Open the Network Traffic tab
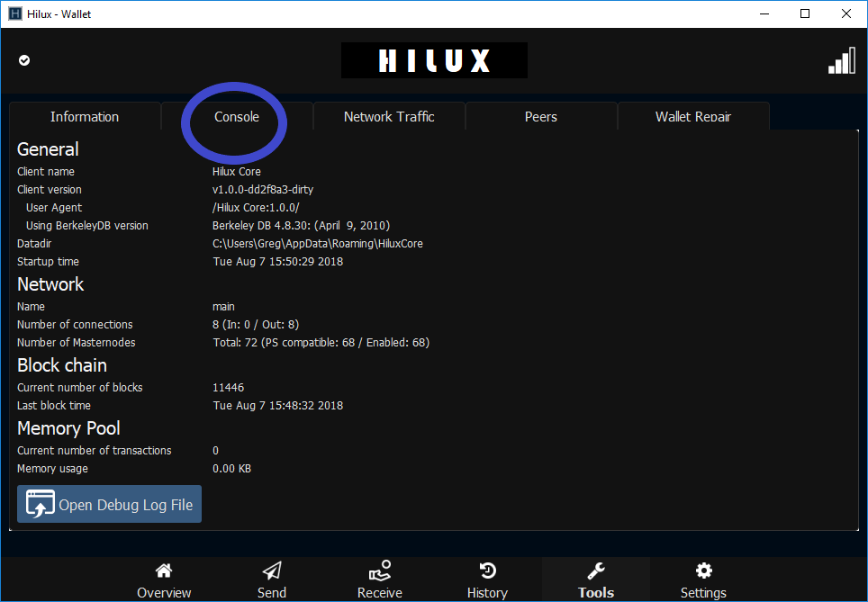Screen dimensions: 868x602 coord(389,116)
